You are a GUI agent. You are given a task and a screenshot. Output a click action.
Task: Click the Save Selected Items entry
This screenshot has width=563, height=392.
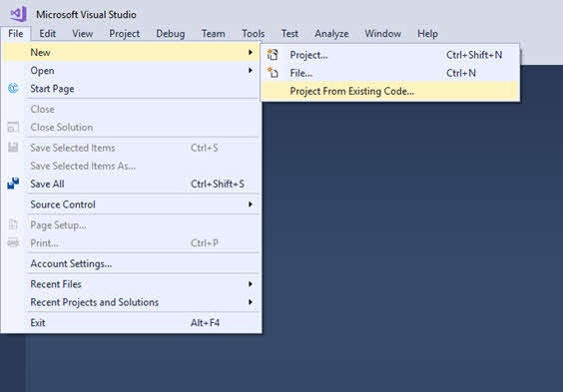pos(131,148)
